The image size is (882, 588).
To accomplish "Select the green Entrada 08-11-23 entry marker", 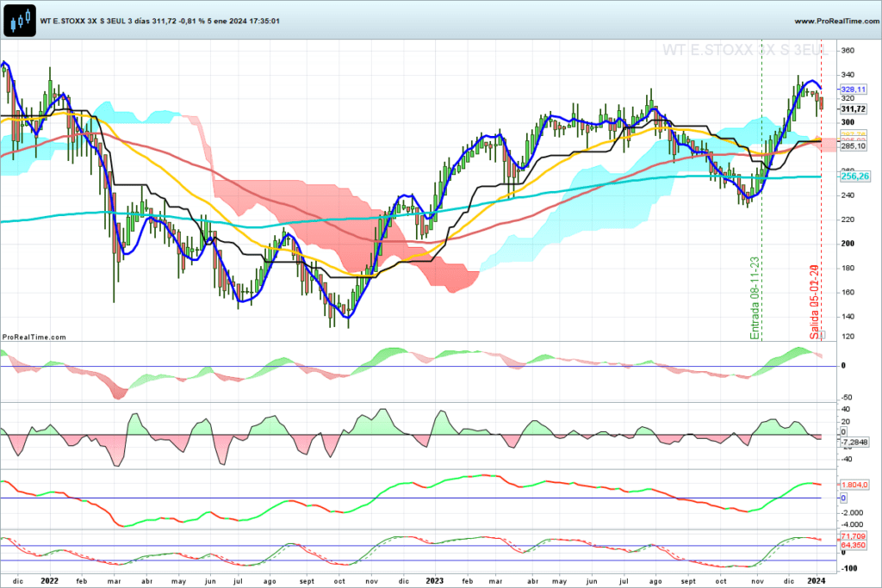I will tap(755, 298).
